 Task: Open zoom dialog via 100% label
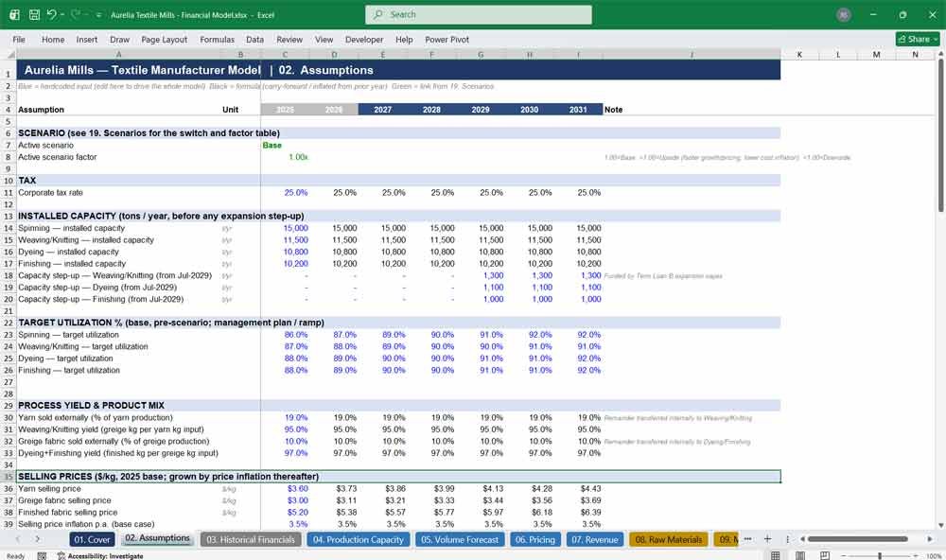[x=934, y=556]
